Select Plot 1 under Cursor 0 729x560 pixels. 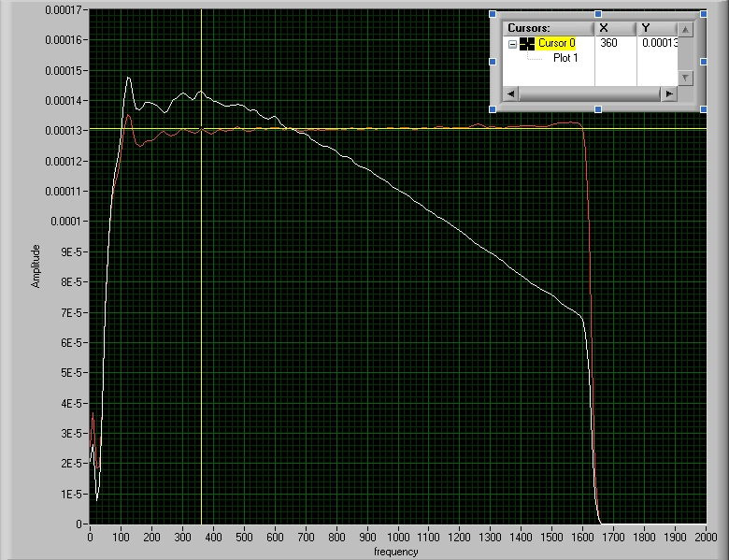[x=565, y=58]
